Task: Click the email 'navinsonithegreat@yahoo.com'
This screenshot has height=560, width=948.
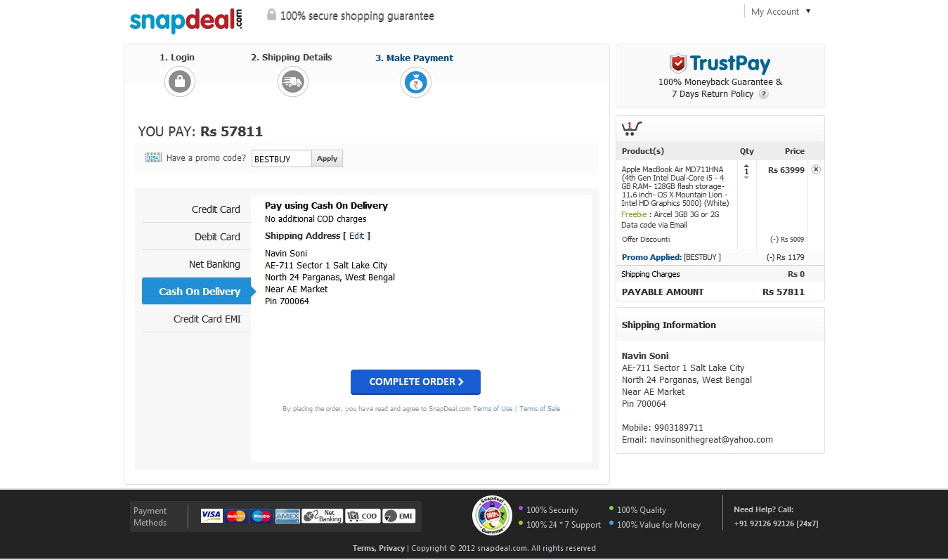Action: [710, 440]
